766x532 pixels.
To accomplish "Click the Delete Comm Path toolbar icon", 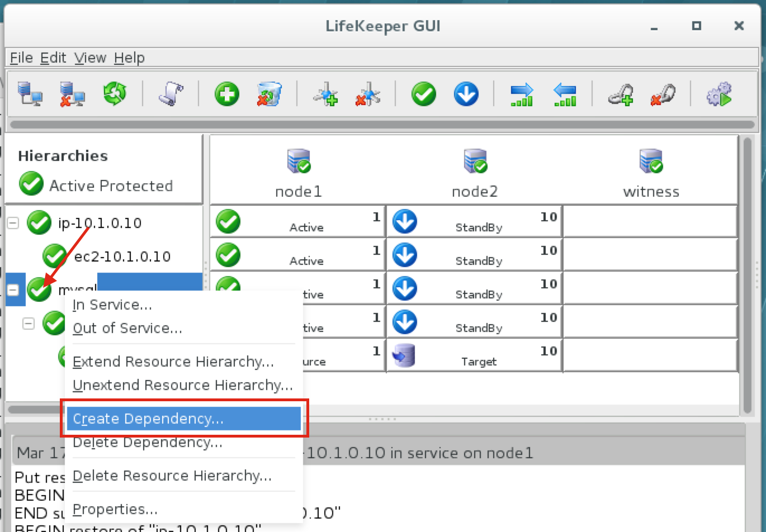I will click(368, 94).
